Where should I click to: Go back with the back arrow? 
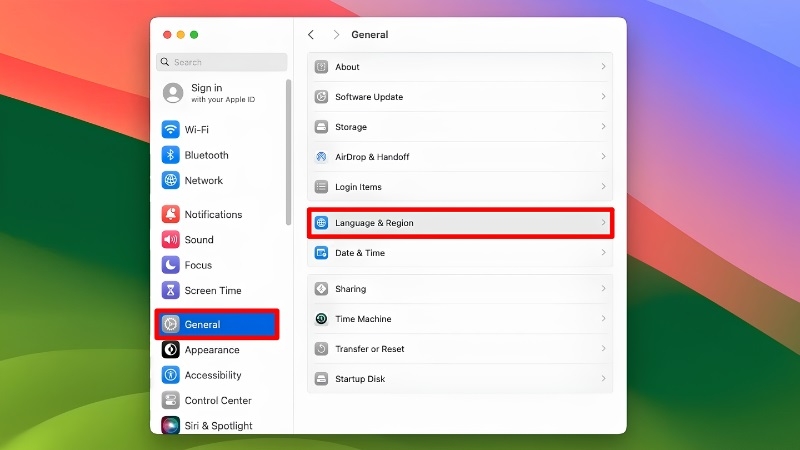pos(311,35)
